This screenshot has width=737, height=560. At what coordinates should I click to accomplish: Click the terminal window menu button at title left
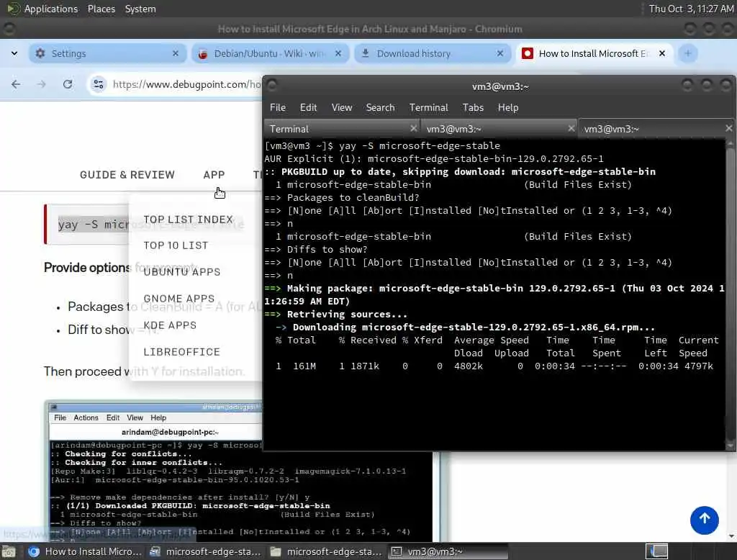[x=271, y=85]
